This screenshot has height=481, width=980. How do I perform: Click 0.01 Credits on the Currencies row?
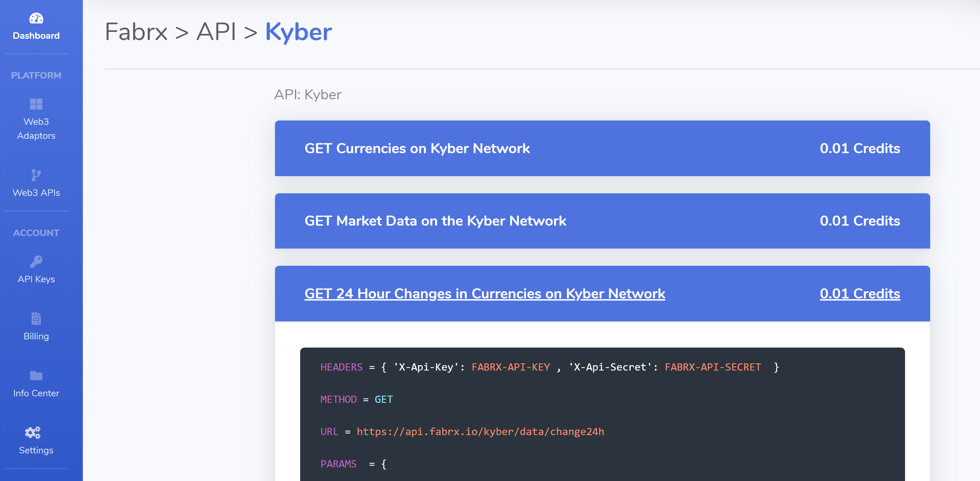point(860,148)
